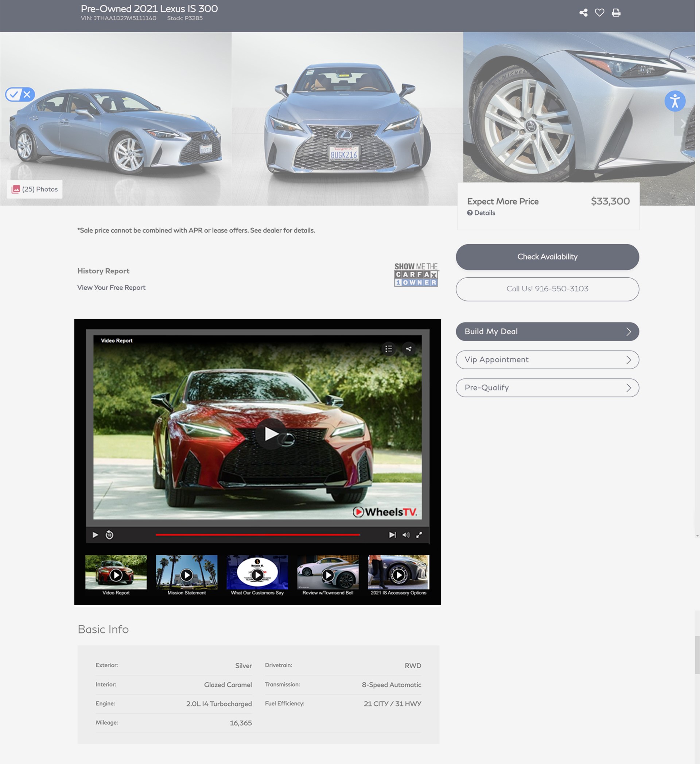Click Details under Expect More Price
Screen dimensions: 700x764
tap(481, 213)
